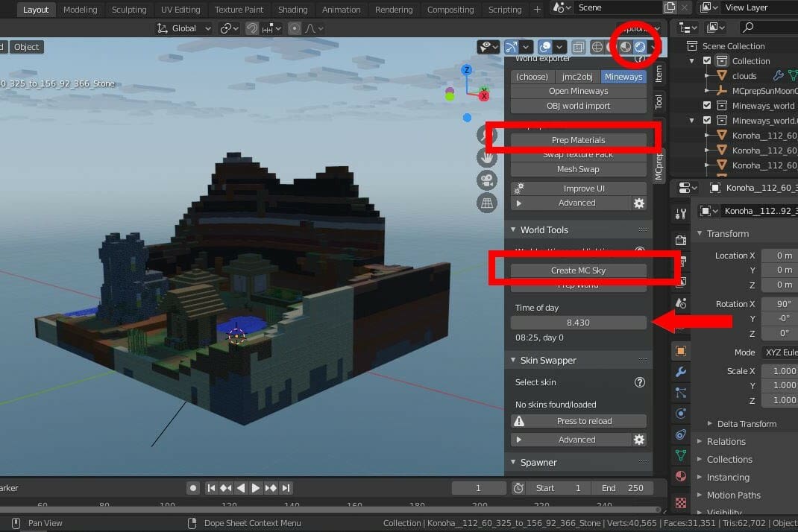Toggle X-ray view mode
Image resolution: width=798 pixels, height=532 pixels.
[578, 47]
